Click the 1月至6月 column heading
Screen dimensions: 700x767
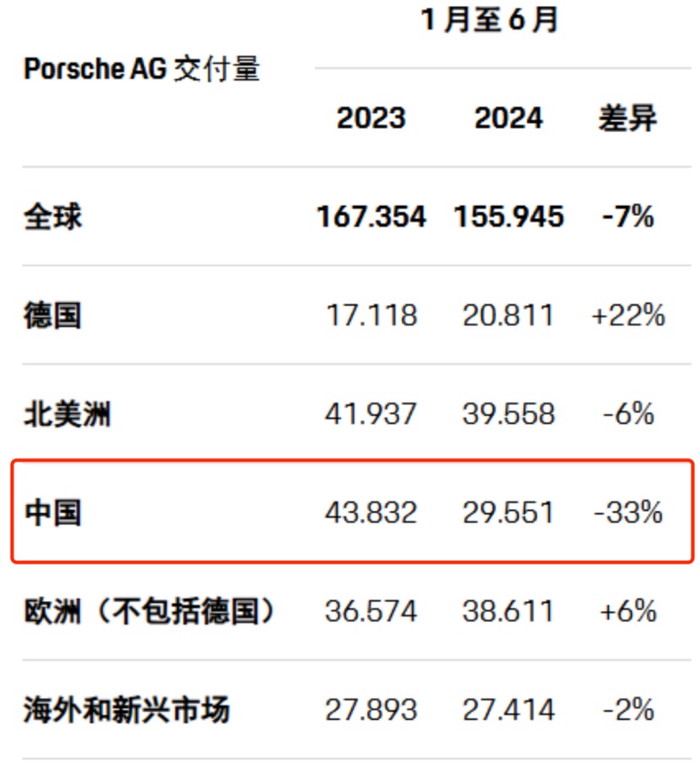(x=489, y=19)
